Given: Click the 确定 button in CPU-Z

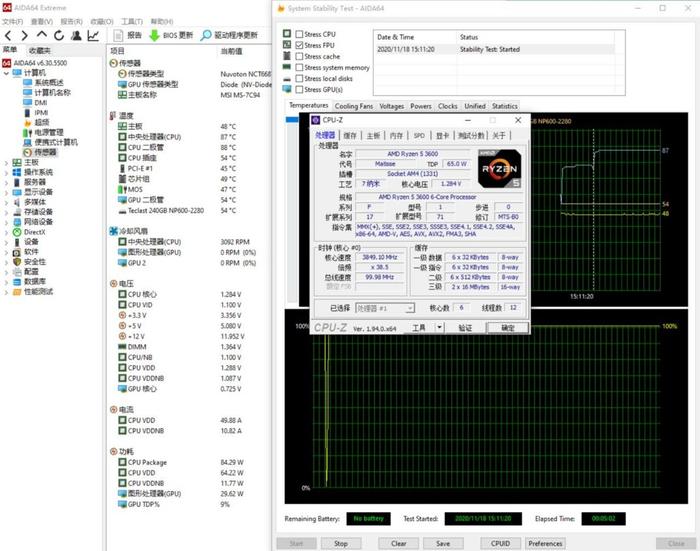Looking at the screenshot, I should (x=508, y=328).
